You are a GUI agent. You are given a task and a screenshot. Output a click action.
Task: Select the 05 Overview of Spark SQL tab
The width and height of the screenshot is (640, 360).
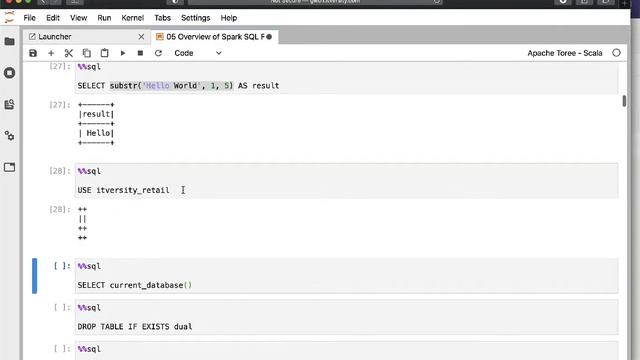[214, 37]
